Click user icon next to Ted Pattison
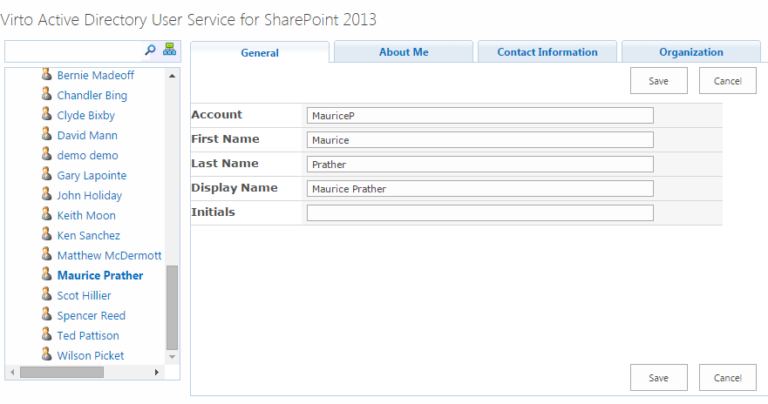The height and width of the screenshot is (404, 768). 46,335
